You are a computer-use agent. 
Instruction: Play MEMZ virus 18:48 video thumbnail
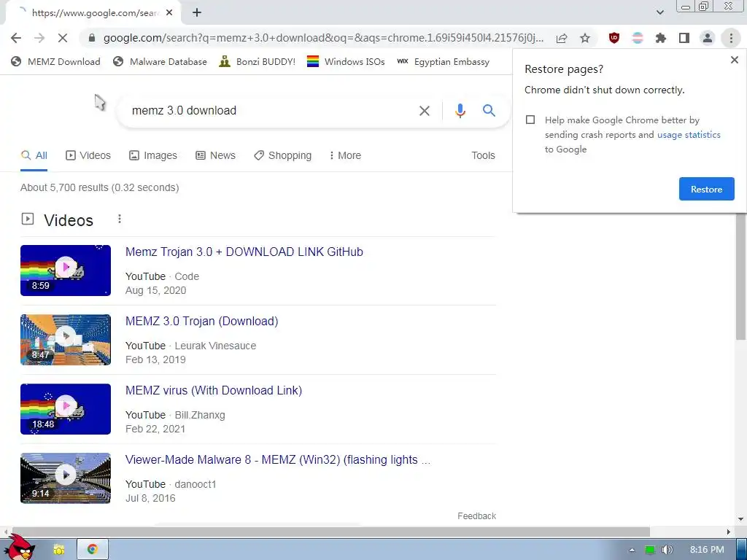click(66, 409)
